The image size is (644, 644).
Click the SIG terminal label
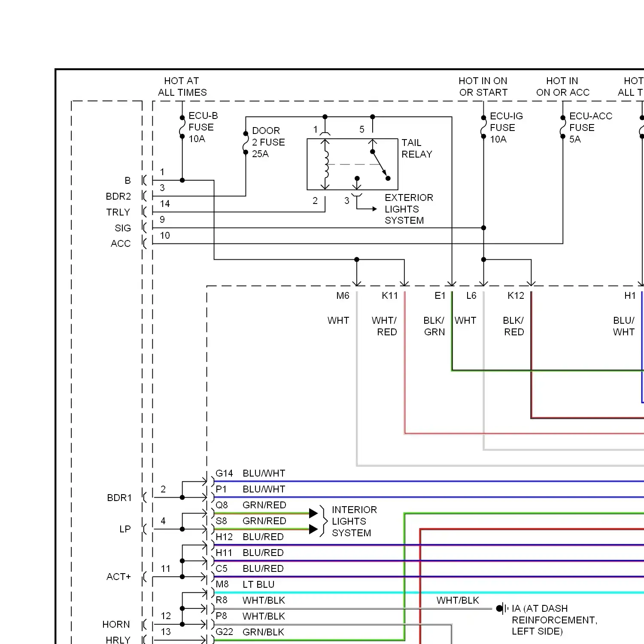click(122, 228)
